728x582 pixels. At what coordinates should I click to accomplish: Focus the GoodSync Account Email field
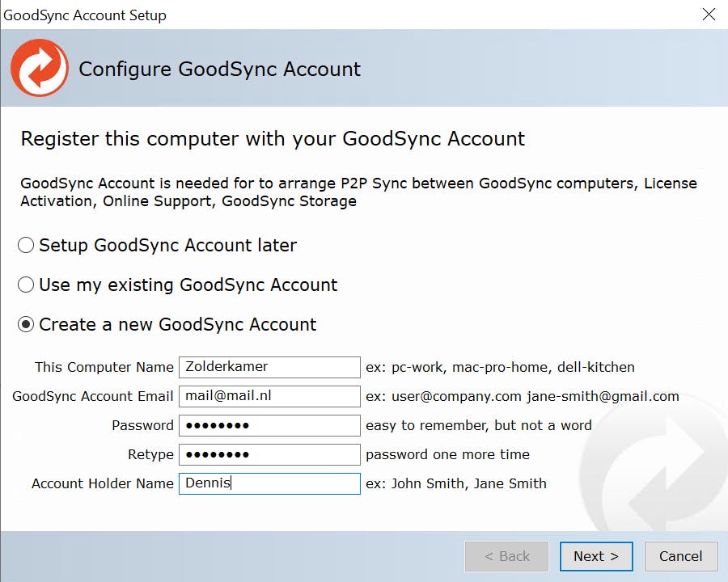(269, 396)
